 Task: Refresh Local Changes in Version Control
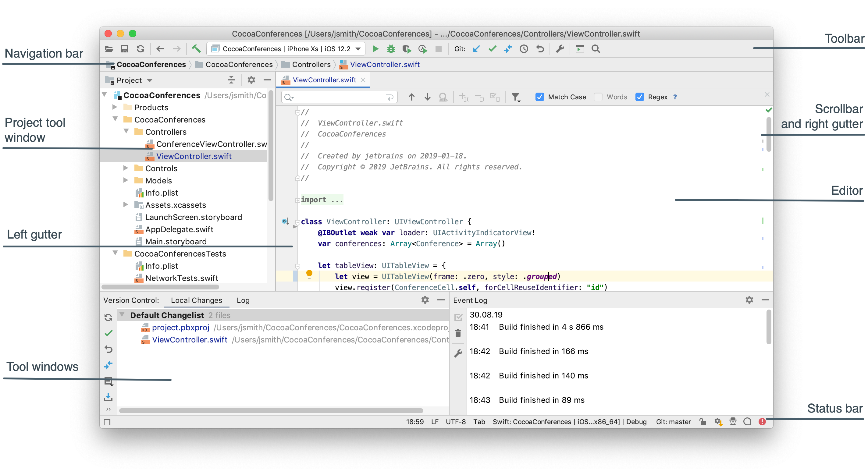point(108,317)
